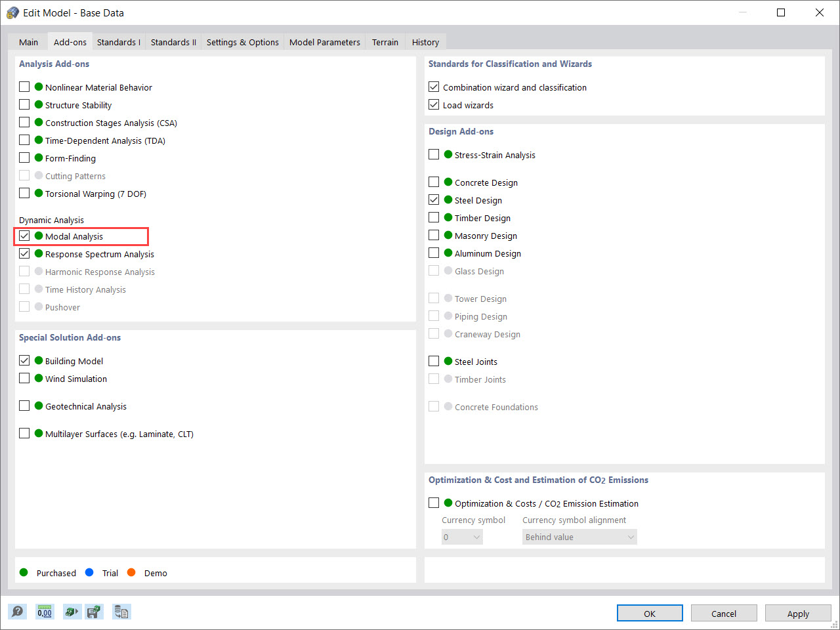Click the RFEM icon in the title bar

12,12
